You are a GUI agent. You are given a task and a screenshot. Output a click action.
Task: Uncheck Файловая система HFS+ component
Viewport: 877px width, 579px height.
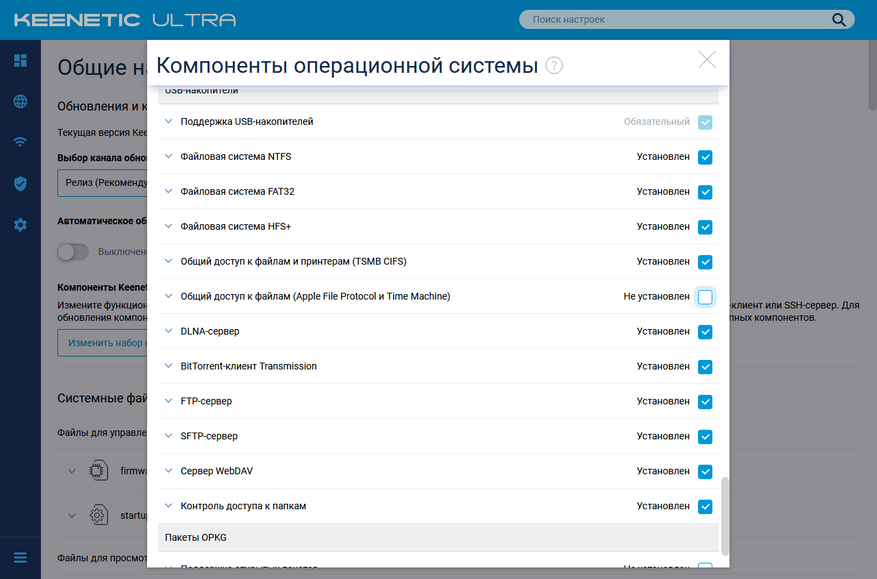pyautogui.click(x=705, y=227)
